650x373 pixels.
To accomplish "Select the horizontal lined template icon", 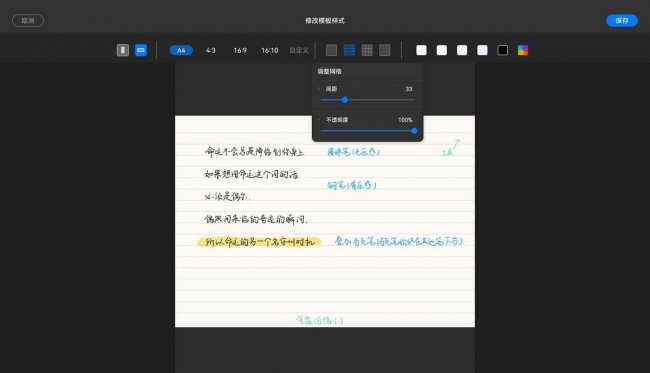I will click(349, 50).
